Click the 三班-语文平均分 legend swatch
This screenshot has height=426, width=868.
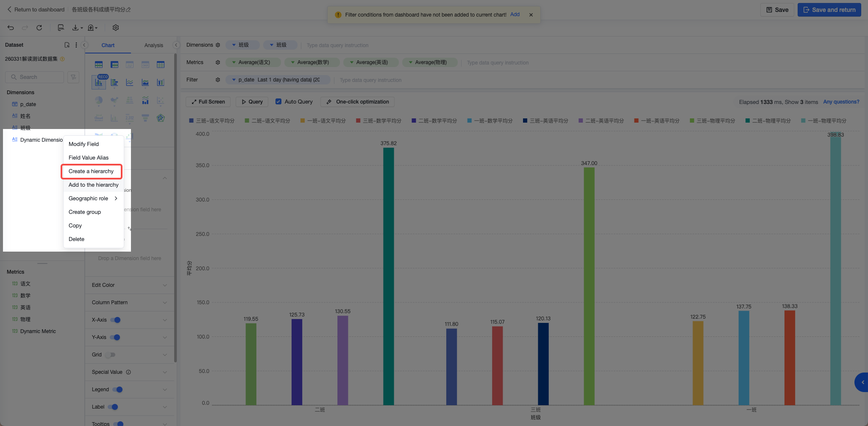[x=192, y=121]
